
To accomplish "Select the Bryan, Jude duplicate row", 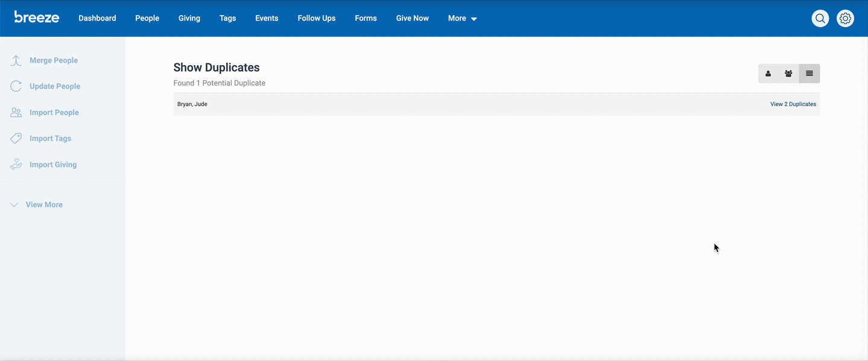I will tap(496, 104).
